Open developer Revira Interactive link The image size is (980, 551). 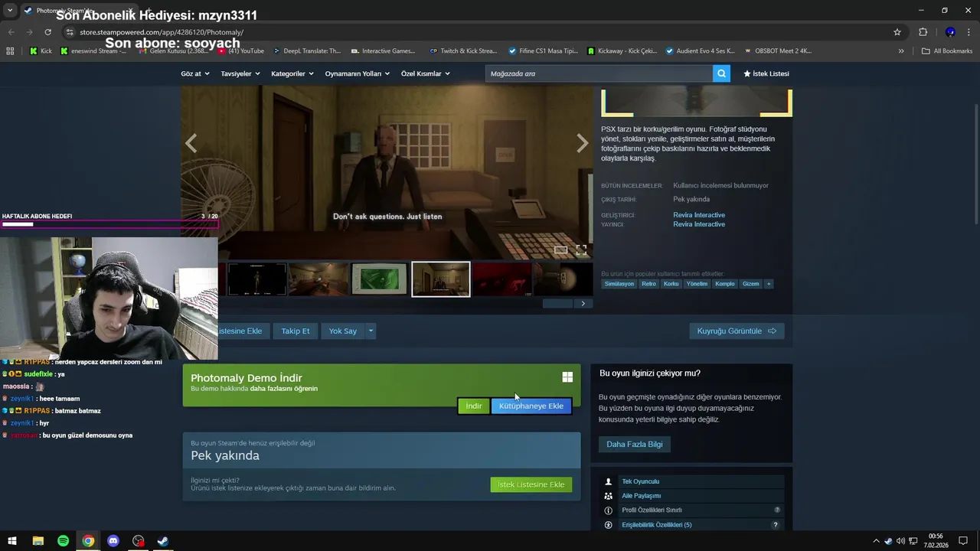699,215
